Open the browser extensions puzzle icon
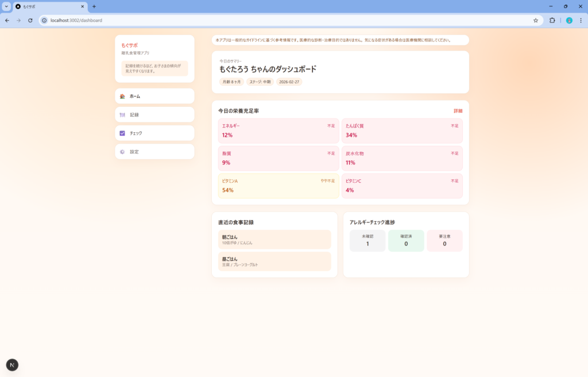This screenshot has height=377, width=588. 552,20
